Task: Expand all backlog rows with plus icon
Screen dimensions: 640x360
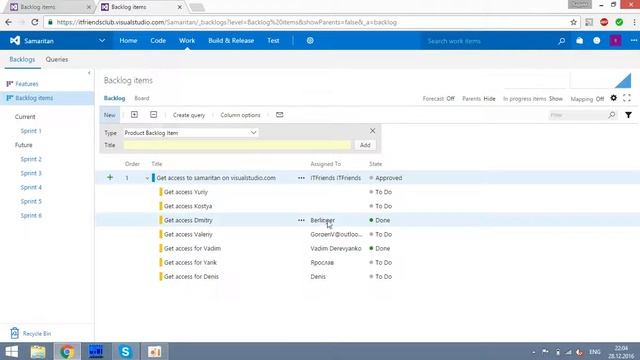Action: tap(134, 115)
